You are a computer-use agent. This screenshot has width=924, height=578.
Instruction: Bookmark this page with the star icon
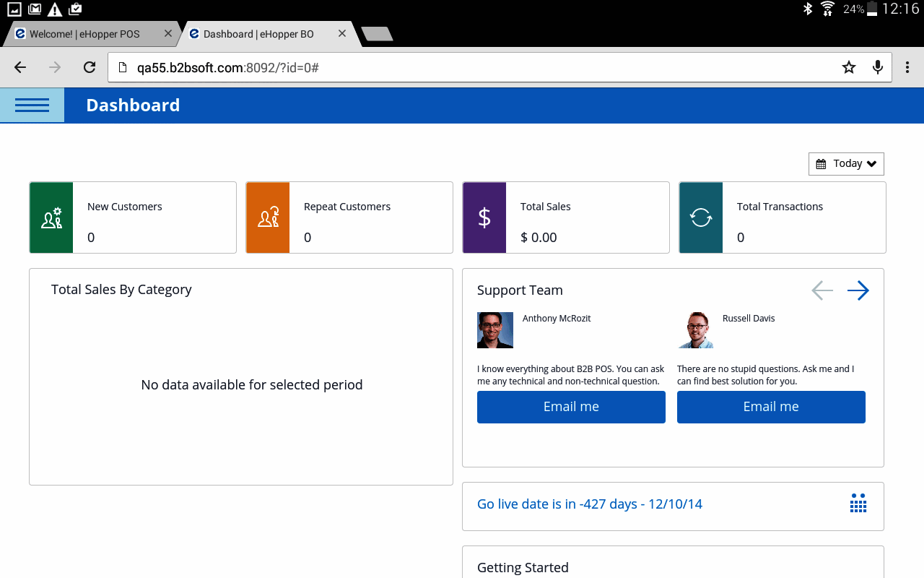click(x=849, y=67)
